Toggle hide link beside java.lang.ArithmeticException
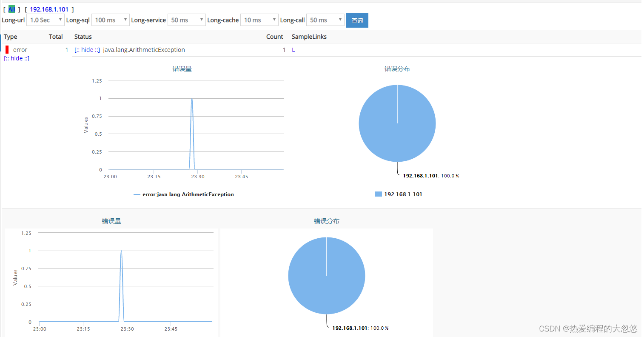 87,50
